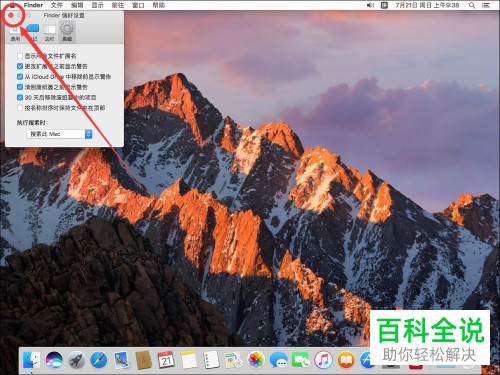Open the 搜索此 Mac dropdown

tap(59, 134)
